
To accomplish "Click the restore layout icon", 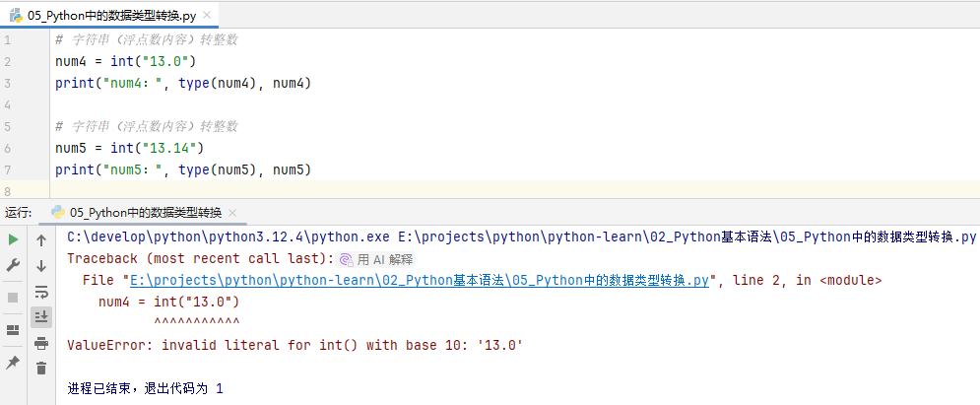I will [13, 330].
